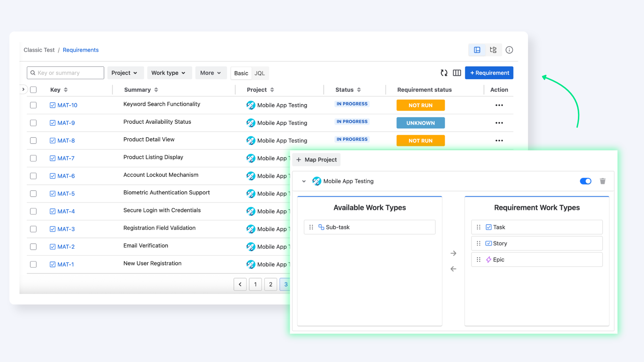Disable the Mobile App Testing toggle switch
The image size is (644, 362).
(x=586, y=181)
